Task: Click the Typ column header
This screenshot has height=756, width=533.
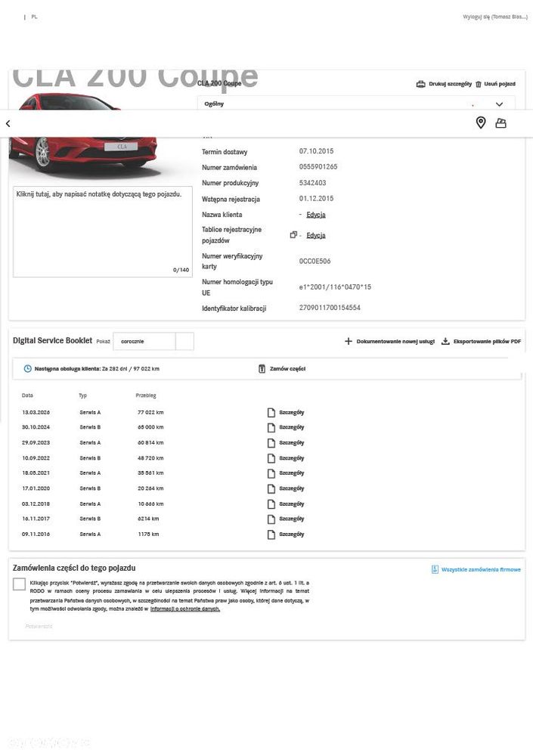Action: (83, 395)
